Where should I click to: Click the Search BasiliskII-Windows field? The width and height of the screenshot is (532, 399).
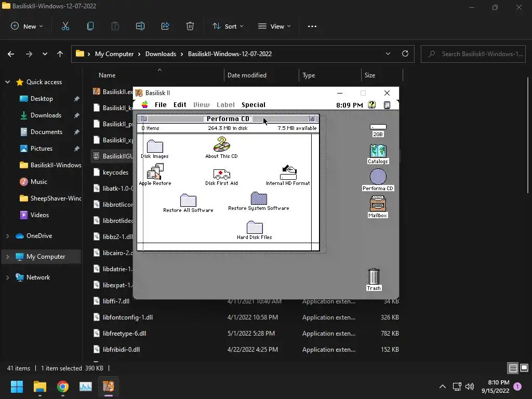473,54
